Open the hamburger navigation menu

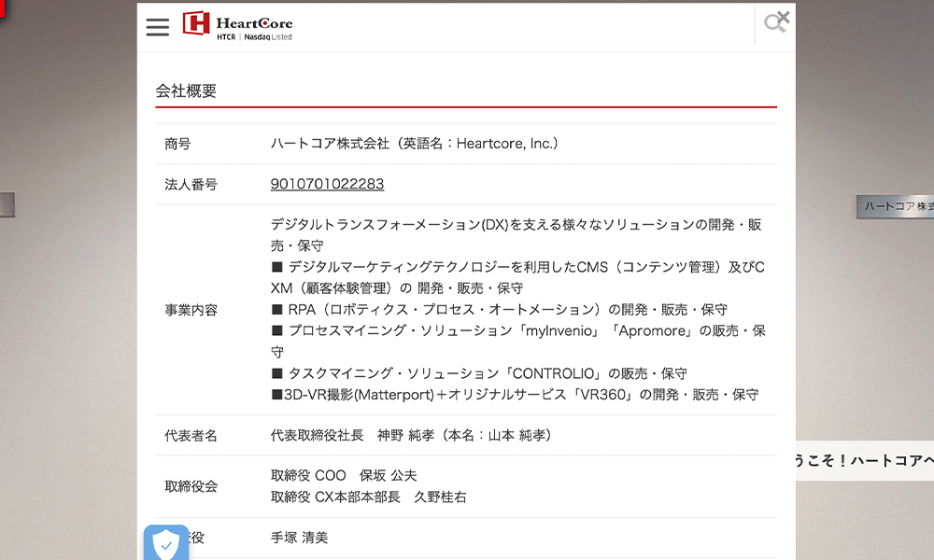pyautogui.click(x=157, y=27)
